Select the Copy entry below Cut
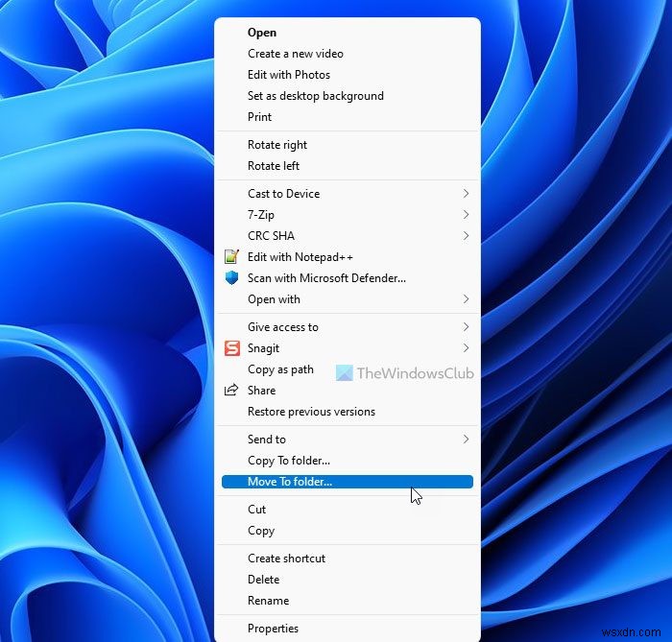This screenshot has height=642, width=672. (348, 531)
